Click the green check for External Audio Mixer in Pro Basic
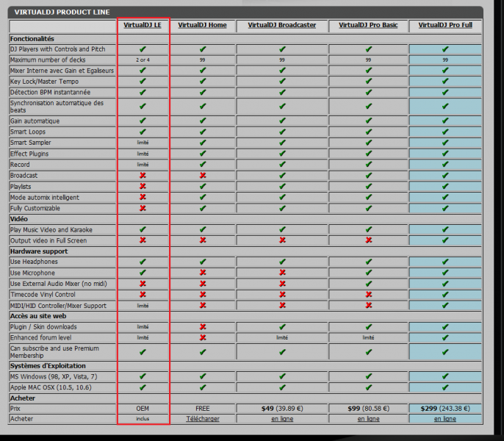Screen dimensions: 504x441 (368, 284)
